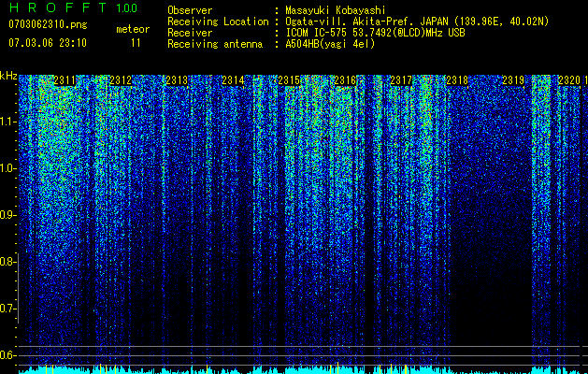Select the location text Ogata-vill. Akita-Pref. JAPAN
The width and height of the screenshot is (588, 374).
pyautogui.click(x=366, y=22)
